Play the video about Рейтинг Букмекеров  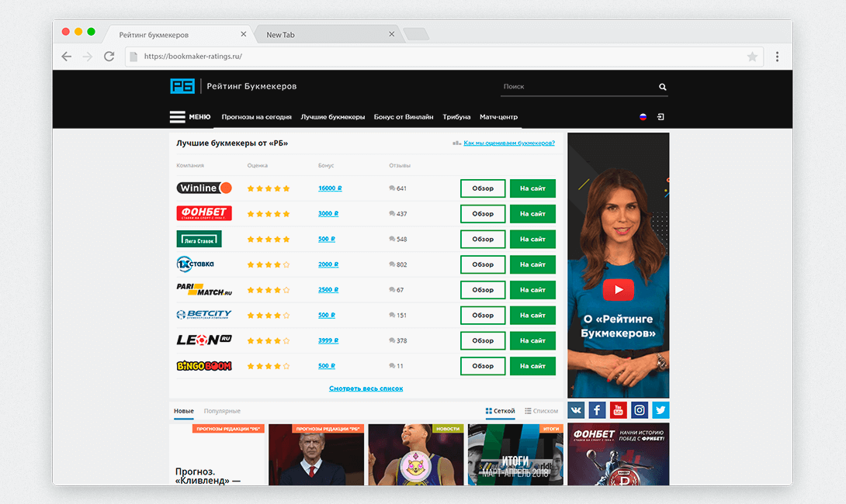(619, 290)
